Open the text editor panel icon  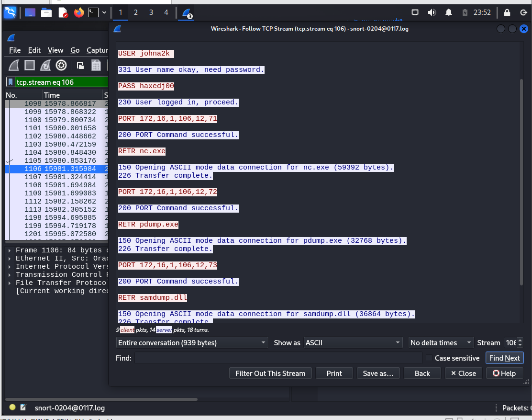click(63, 12)
